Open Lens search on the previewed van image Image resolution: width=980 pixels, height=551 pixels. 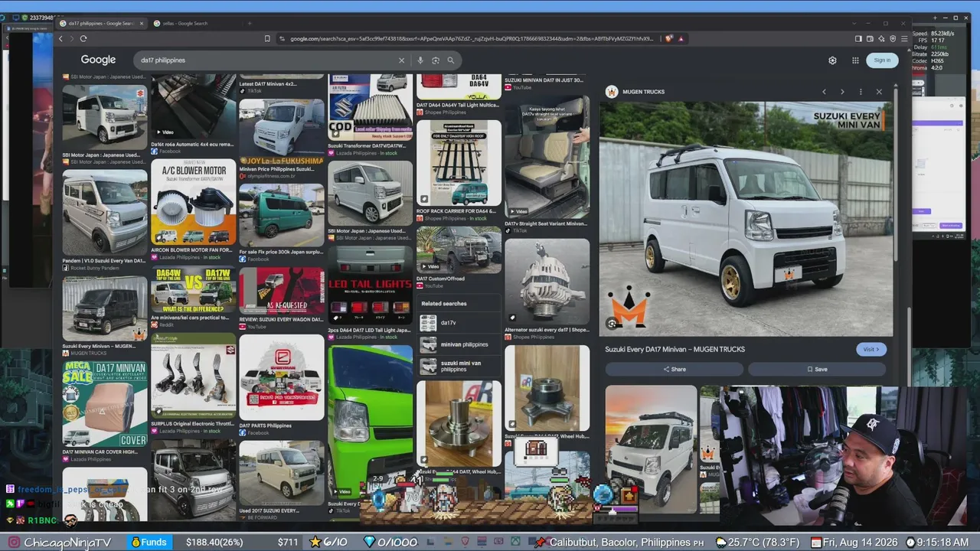click(x=612, y=324)
